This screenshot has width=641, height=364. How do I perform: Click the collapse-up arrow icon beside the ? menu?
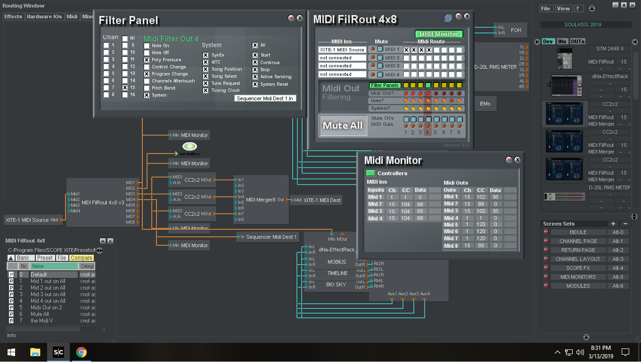tap(592, 8)
